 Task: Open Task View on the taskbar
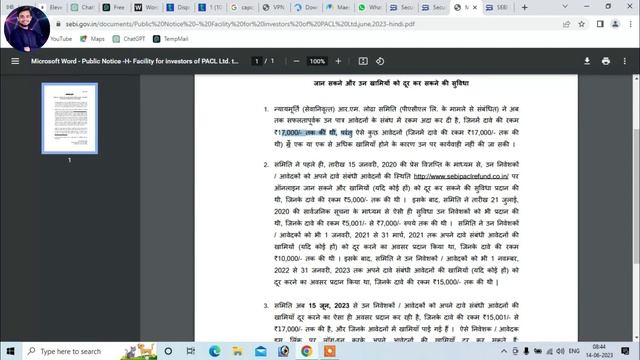pos(191,351)
